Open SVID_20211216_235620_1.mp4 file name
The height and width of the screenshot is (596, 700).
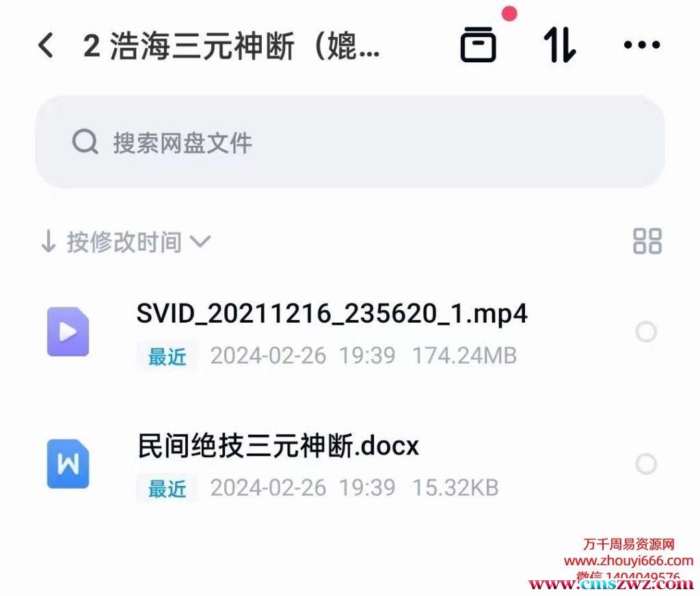click(x=332, y=314)
